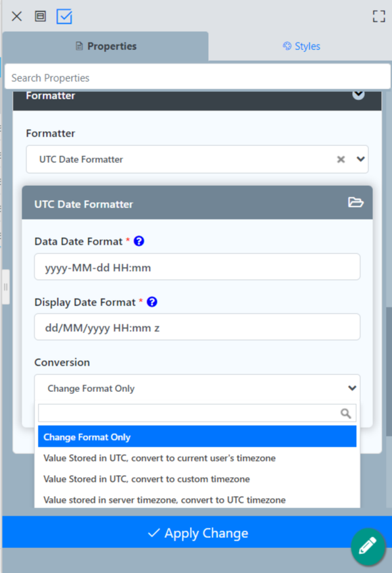Click the X close panel icon
Viewport: 392px width, 573px height.
pos(16,16)
